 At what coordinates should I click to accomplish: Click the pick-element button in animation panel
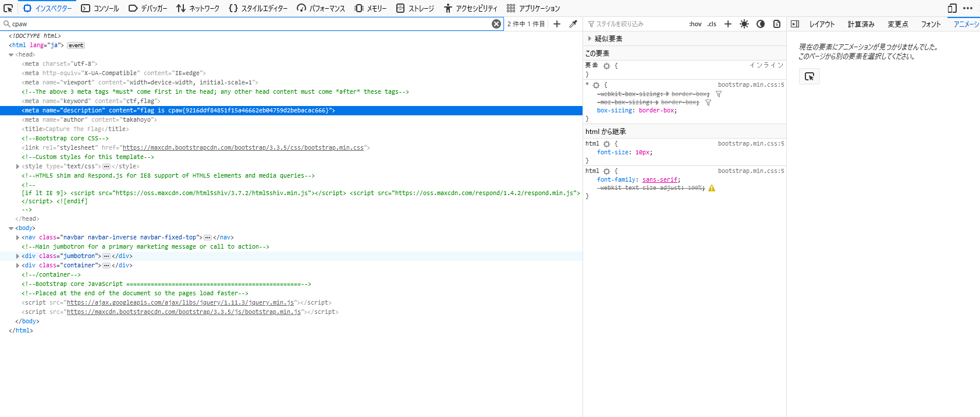(809, 76)
